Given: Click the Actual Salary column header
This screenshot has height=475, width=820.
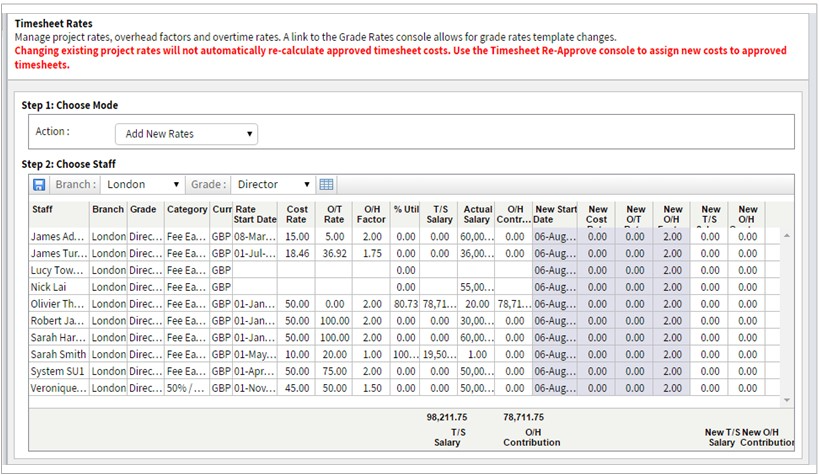Looking at the screenshot, I should tap(476, 214).
